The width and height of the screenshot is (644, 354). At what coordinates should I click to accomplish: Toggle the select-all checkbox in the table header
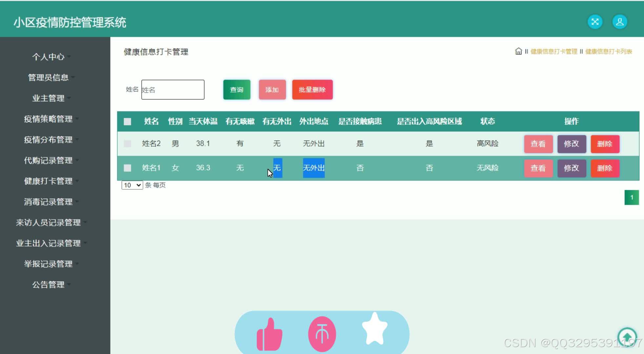pos(127,122)
